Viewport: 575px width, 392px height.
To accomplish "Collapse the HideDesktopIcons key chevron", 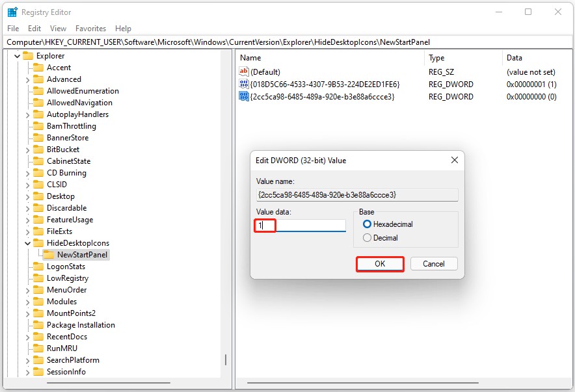I will coord(27,243).
